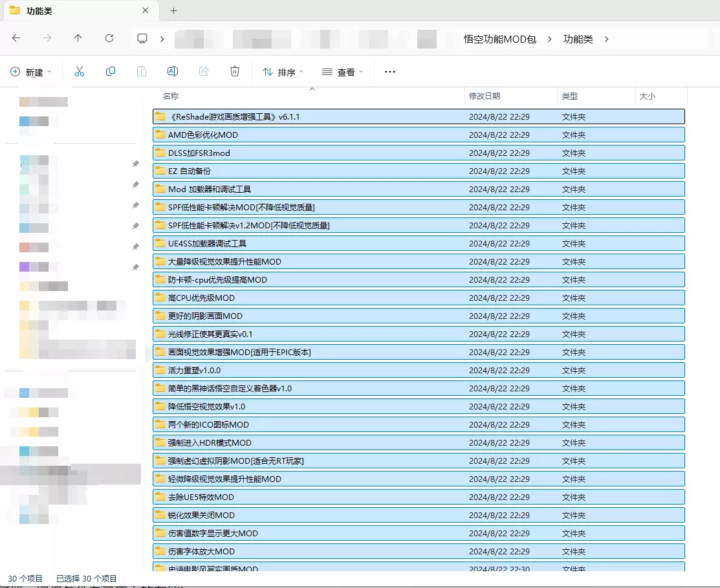Open the 新建 dropdown menu
The width and height of the screenshot is (720, 588).
pos(30,71)
